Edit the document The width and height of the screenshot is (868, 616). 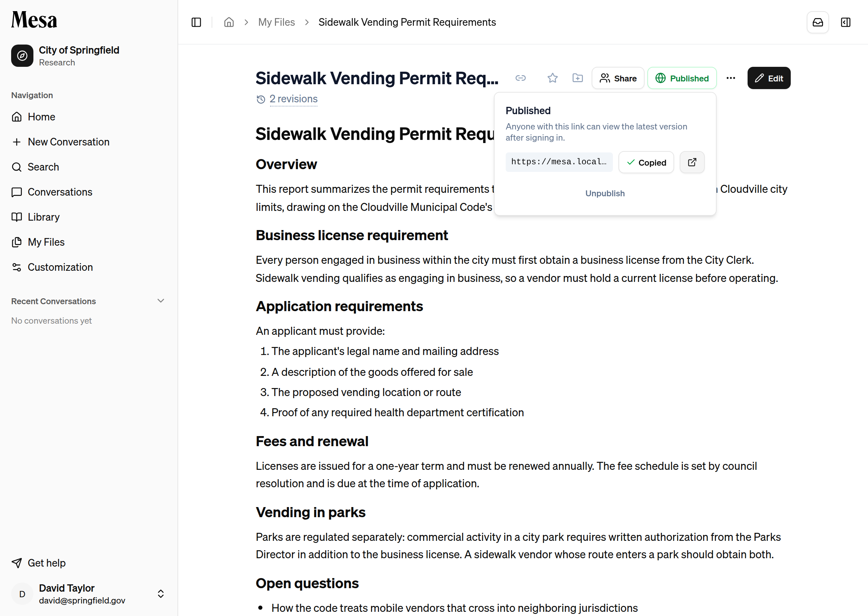[768, 78]
